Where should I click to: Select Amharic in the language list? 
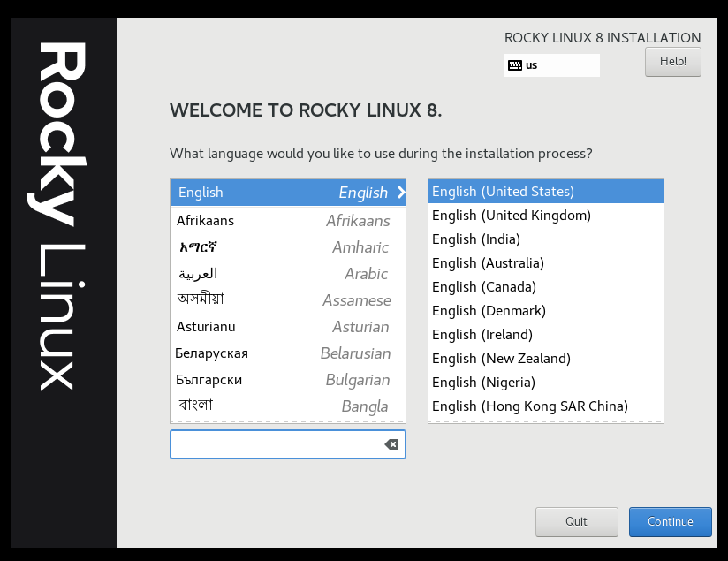click(288, 247)
